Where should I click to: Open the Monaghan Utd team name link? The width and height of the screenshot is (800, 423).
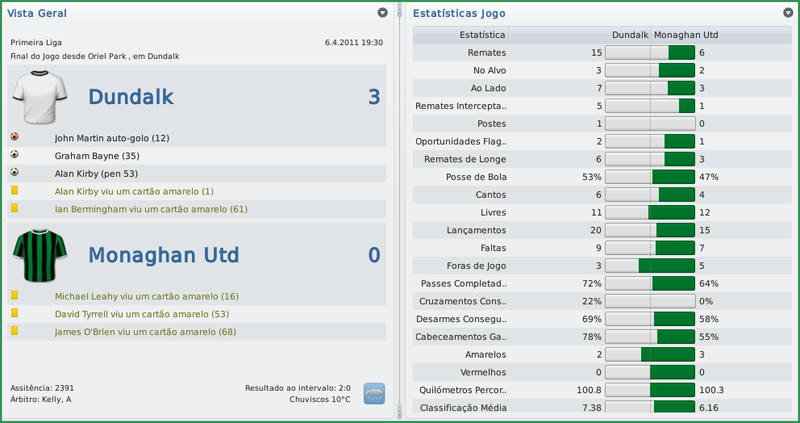pyautogui.click(x=164, y=255)
